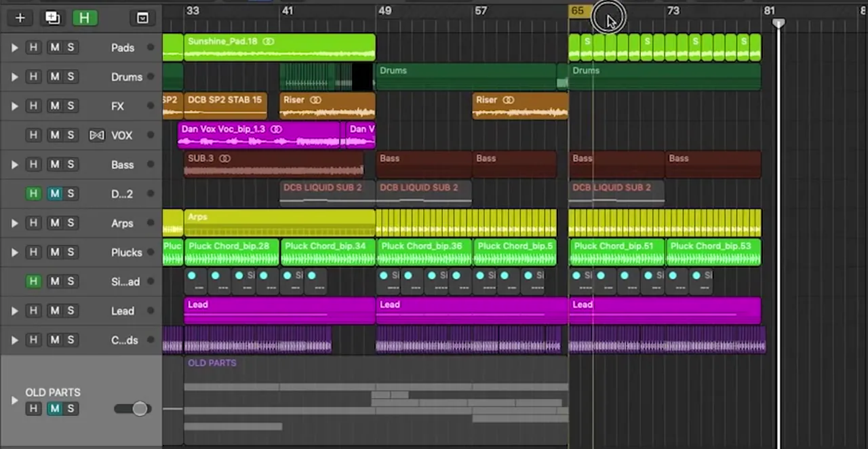Expand the Arps track stack

tap(14, 222)
